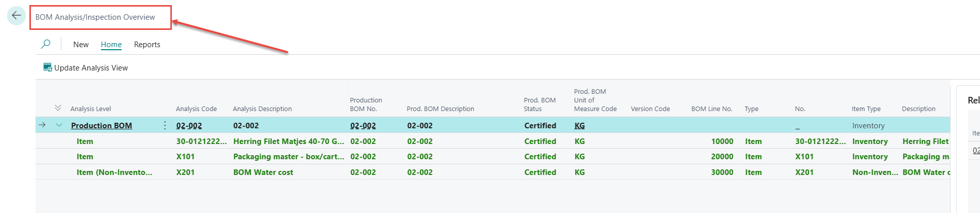Image resolution: width=980 pixels, height=213 pixels.
Task: Open the Reports menu
Action: tap(147, 45)
